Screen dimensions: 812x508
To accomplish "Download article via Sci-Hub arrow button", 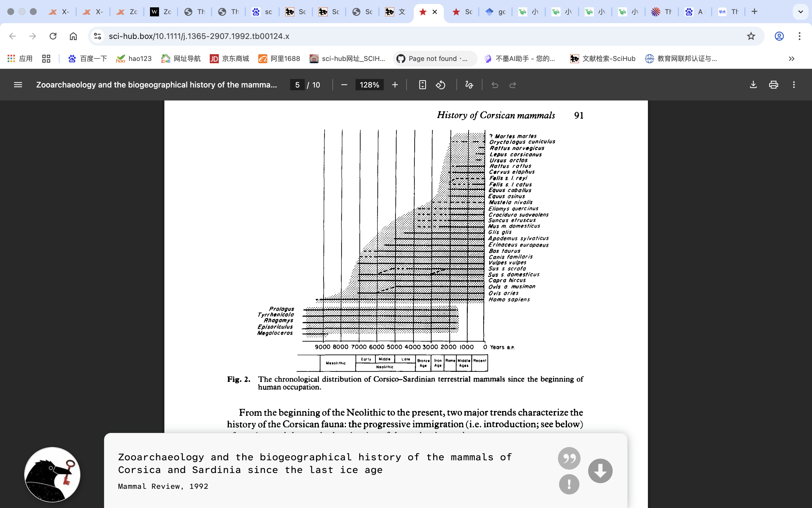I will [600, 471].
